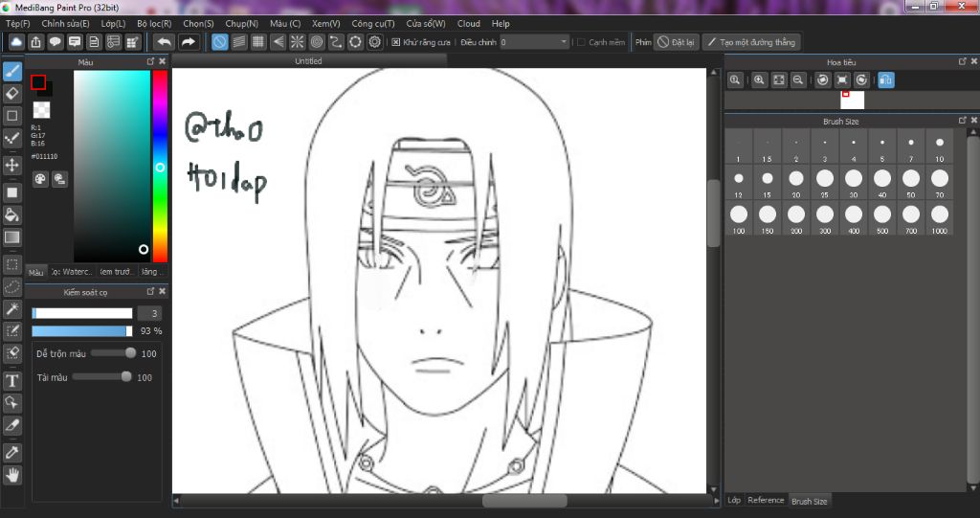Screen dimensions: 980x518
Task: Enable vanishing point snap guide
Action: point(278,42)
